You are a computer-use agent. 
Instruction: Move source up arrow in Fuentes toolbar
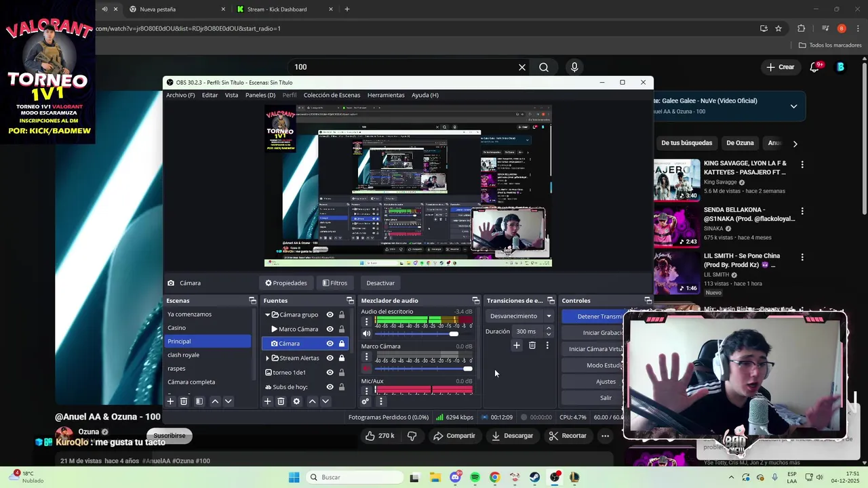pyautogui.click(x=312, y=401)
